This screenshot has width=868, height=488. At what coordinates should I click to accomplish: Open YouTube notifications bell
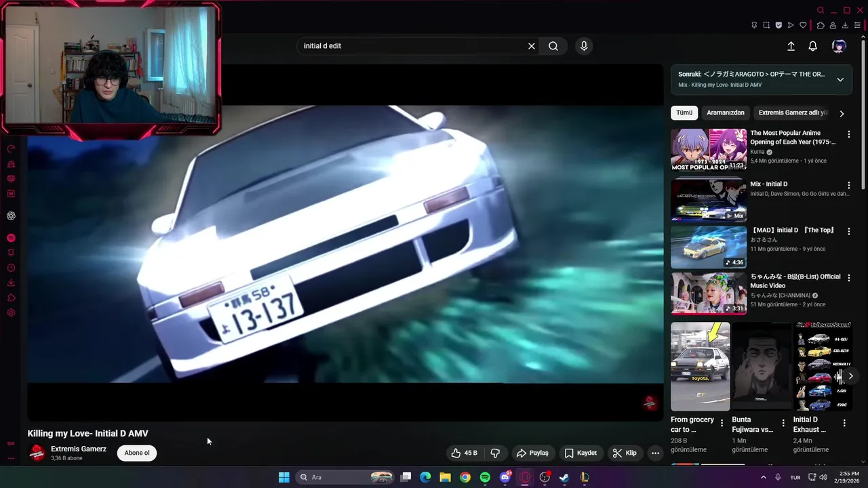click(x=812, y=46)
